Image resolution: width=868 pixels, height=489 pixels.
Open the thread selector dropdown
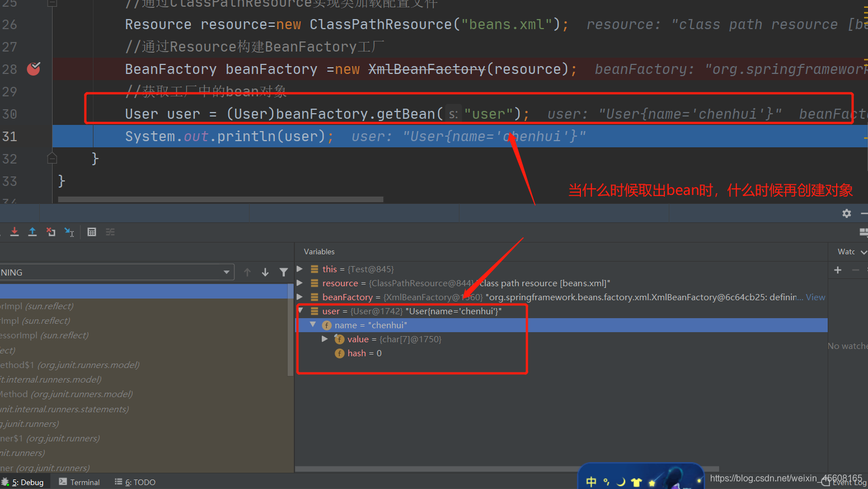tap(227, 272)
